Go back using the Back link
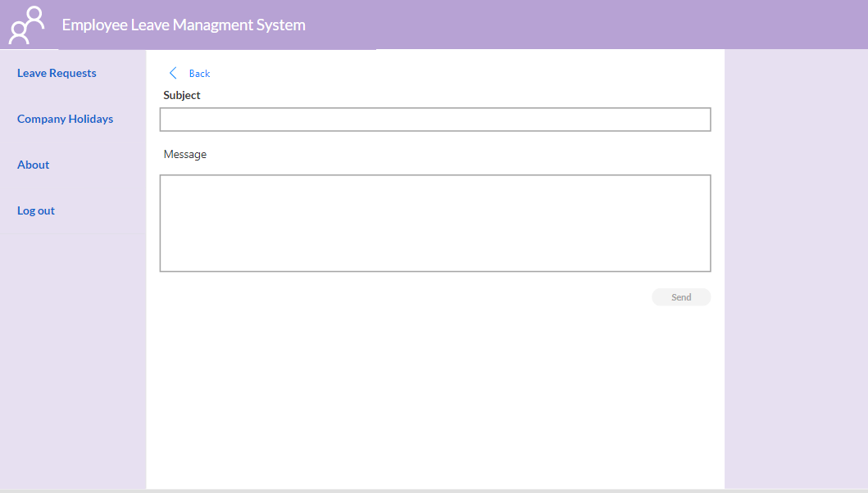Screen dimensions: 868x493 (x=199, y=74)
